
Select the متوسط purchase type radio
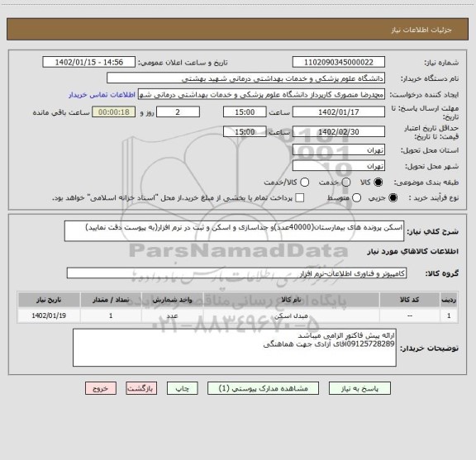coord(356,198)
